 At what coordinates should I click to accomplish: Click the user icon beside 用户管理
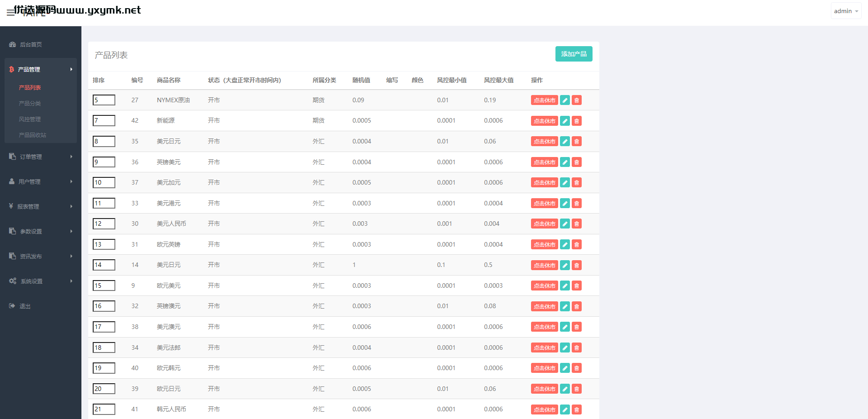[12, 181]
